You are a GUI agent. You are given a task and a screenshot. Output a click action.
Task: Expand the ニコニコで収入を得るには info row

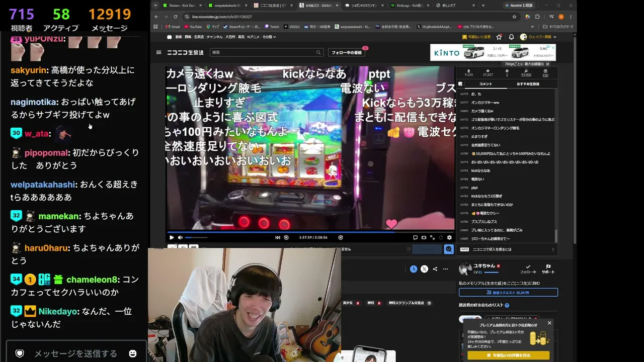pos(507,249)
